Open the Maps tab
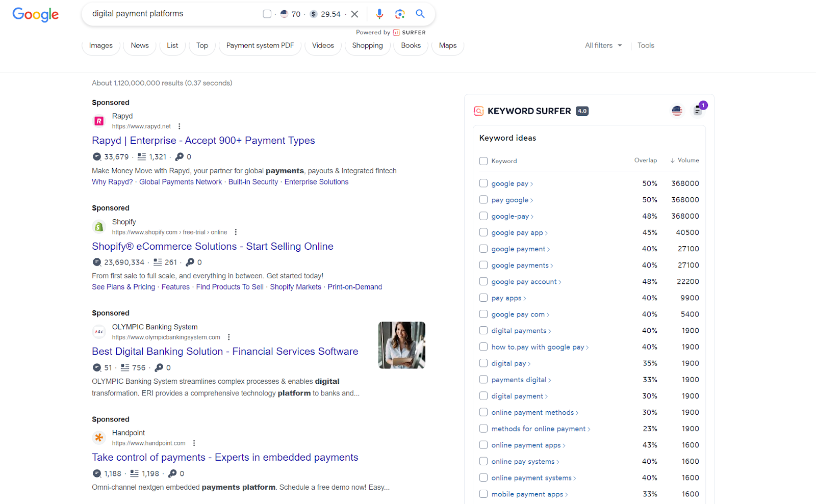This screenshot has height=504, width=816. [448, 45]
